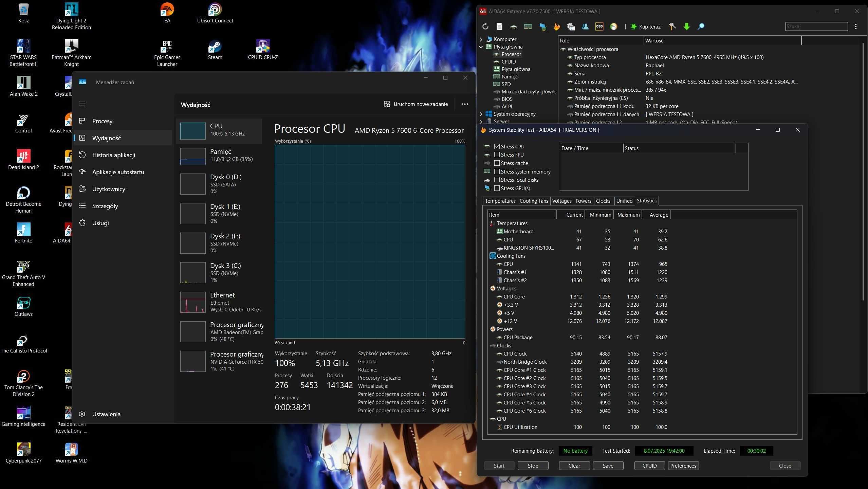Switch to the Unified tab

[x=624, y=201]
